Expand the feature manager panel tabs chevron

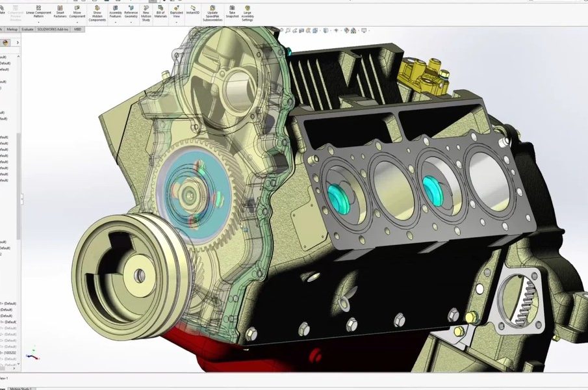pos(17,42)
